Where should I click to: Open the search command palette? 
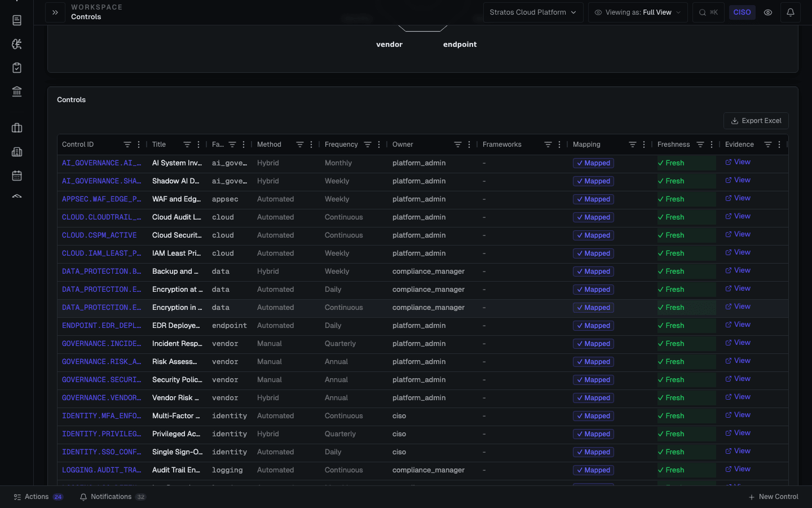coord(708,12)
